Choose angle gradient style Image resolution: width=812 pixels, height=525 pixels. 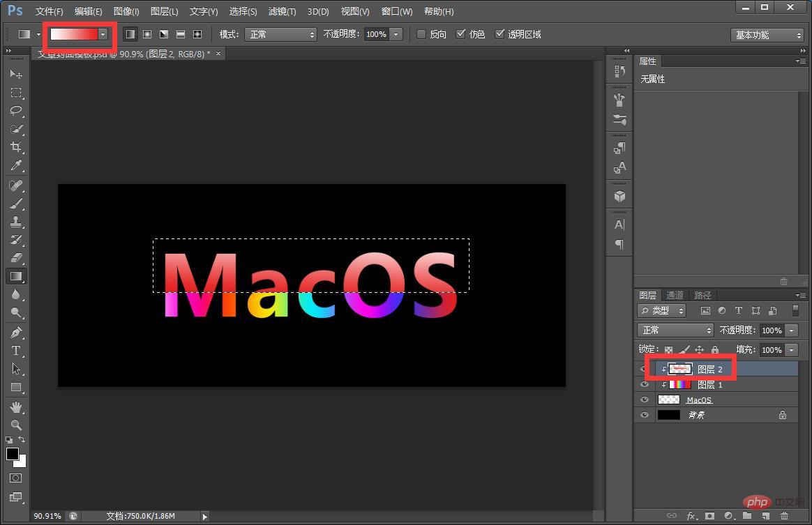pyautogui.click(x=164, y=34)
